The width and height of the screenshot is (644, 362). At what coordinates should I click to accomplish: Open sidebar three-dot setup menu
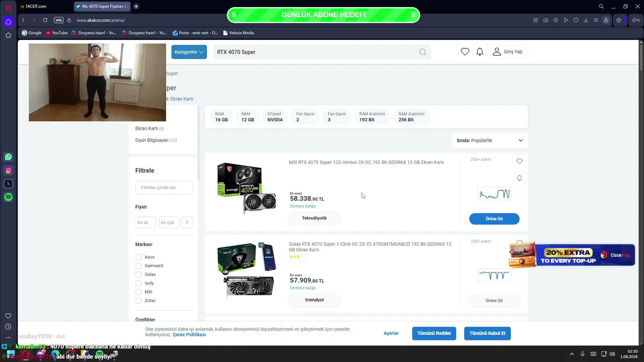pos(8,337)
